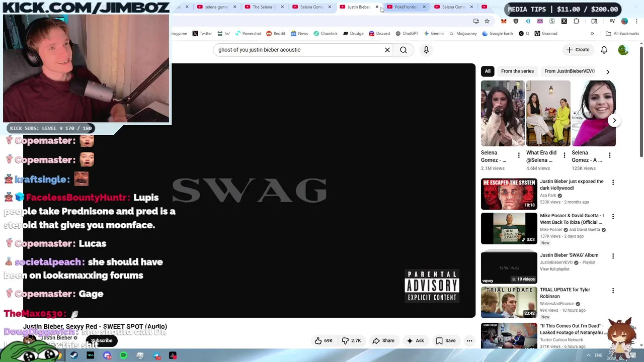Viewport: 644px width, 362px height.
Task: Clear the search box with the X
Action: point(387,50)
